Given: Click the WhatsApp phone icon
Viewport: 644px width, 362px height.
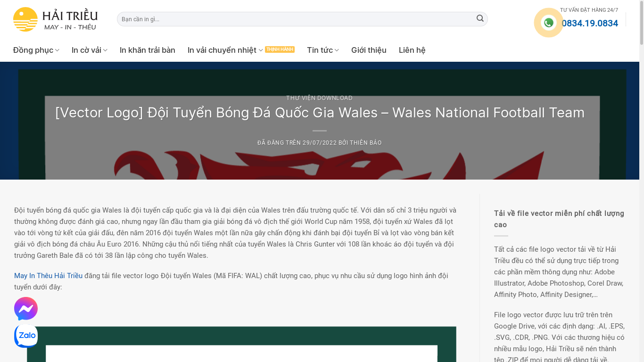Looking at the screenshot, I should tap(548, 23).
